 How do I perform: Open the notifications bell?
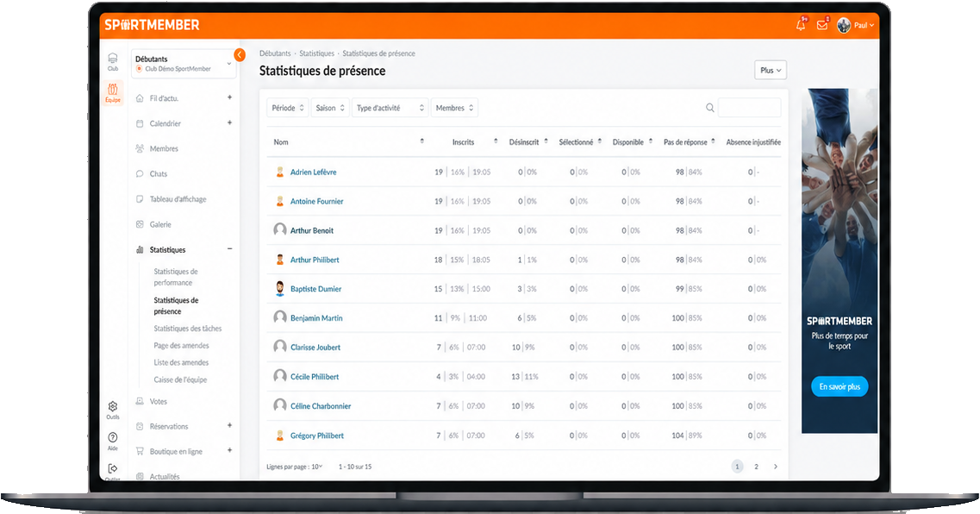pos(801,25)
